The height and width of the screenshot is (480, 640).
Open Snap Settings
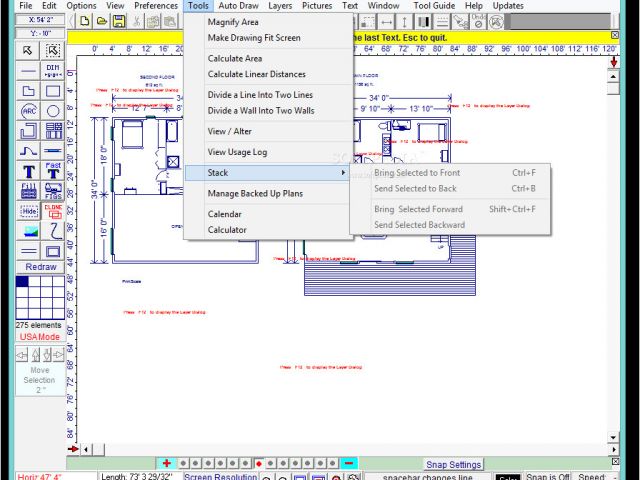pyautogui.click(x=453, y=464)
